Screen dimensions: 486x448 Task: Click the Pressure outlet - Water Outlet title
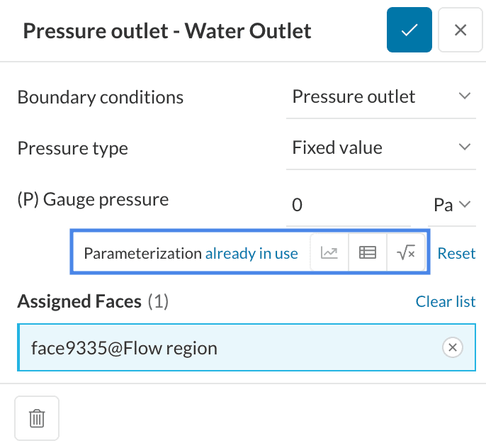167,31
